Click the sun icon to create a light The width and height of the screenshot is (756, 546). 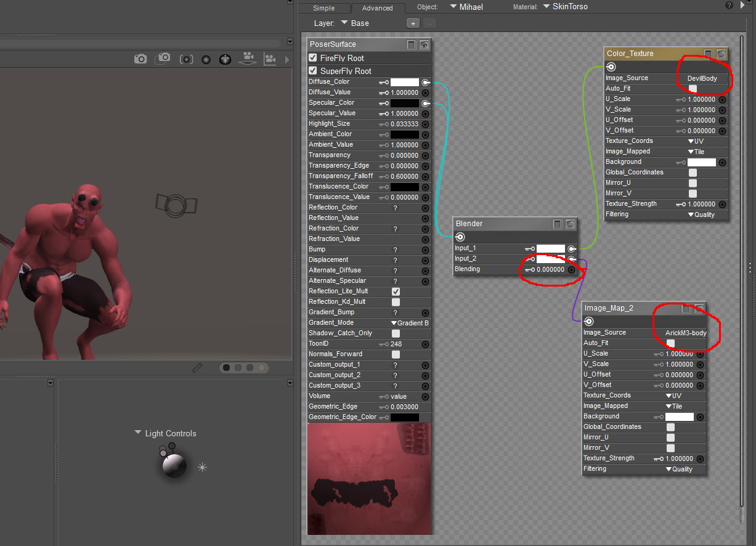point(202,468)
